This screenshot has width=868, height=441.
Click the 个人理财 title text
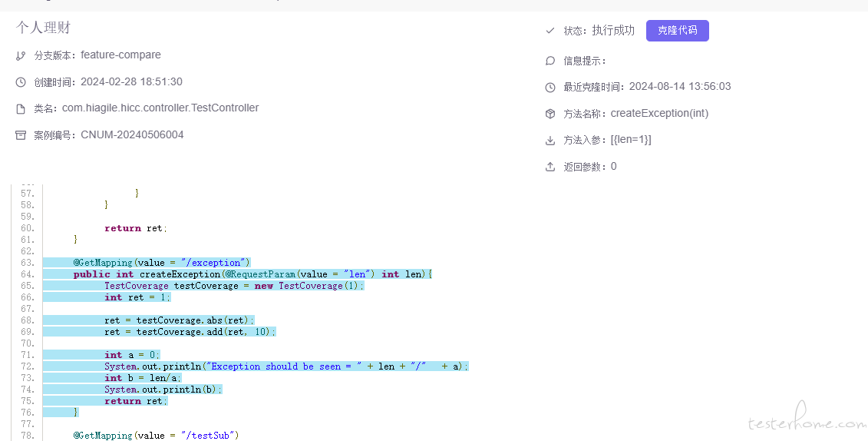43,28
